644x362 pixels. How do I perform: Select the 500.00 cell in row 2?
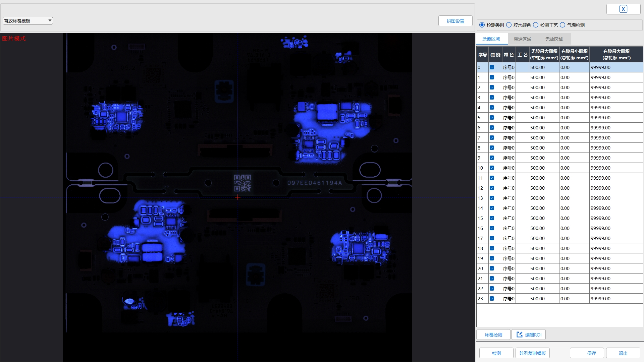(544, 87)
